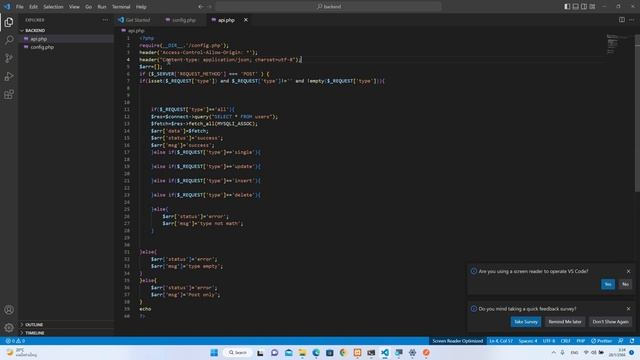Open the Customize Layout icon

592,7
